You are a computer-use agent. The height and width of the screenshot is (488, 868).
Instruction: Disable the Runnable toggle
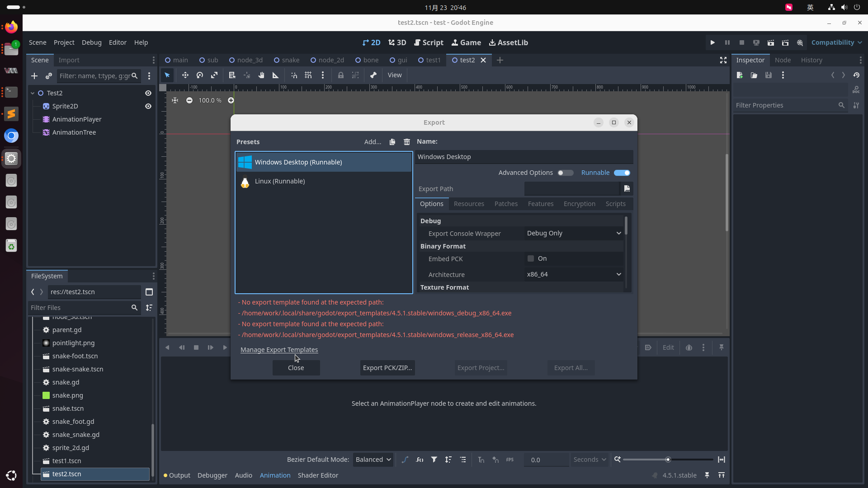tap(622, 173)
